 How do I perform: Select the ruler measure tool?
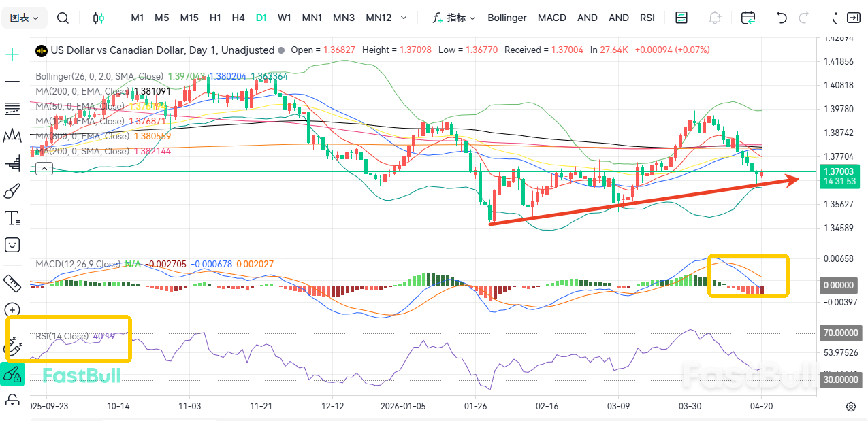click(x=12, y=282)
